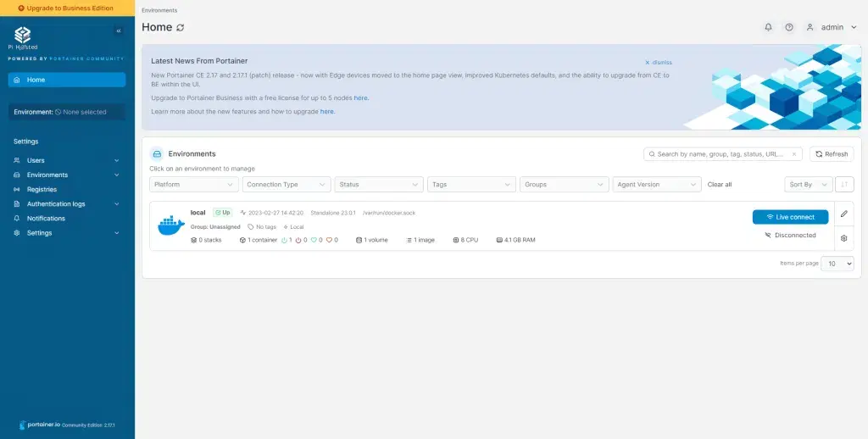The height and width of the screenshot is (439, 868).
Task: Open the Platform filter dropdown
Action: (194, 185)
